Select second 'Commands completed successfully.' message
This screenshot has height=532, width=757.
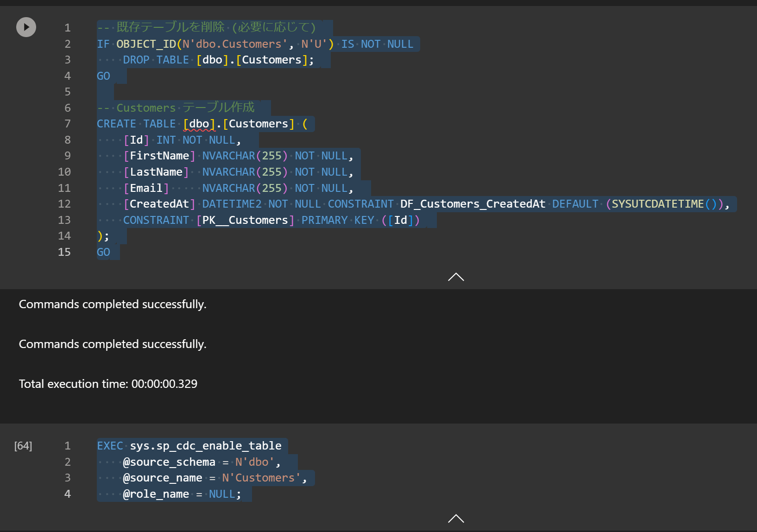(113, 344)
